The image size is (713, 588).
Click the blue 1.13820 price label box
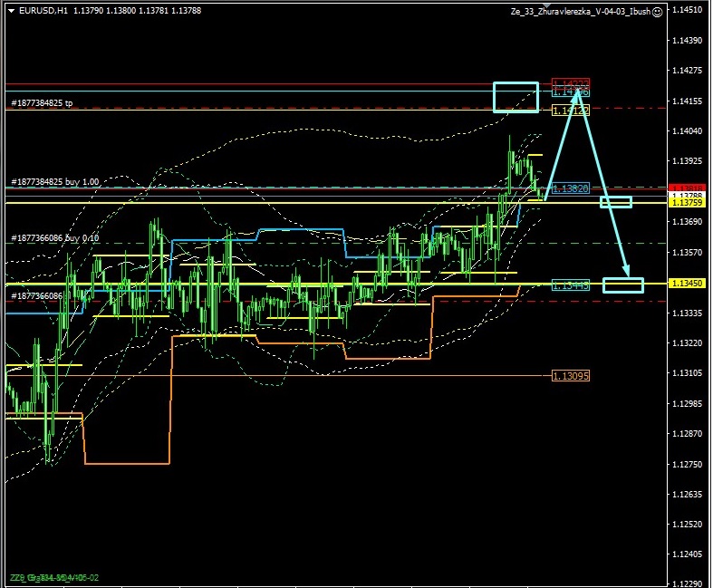[x=571, y=188]
